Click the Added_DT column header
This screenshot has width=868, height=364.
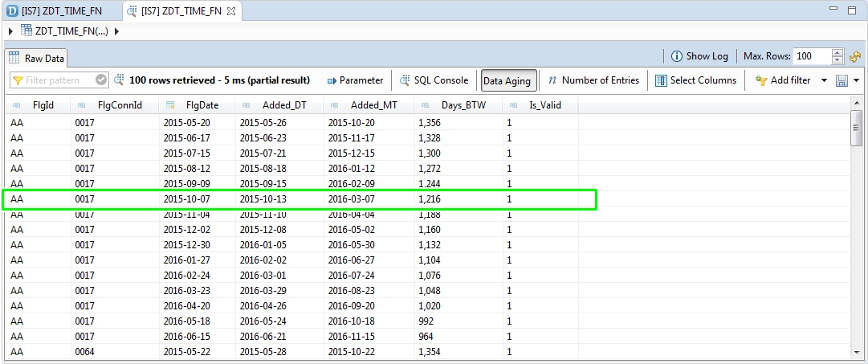(279, 105)
